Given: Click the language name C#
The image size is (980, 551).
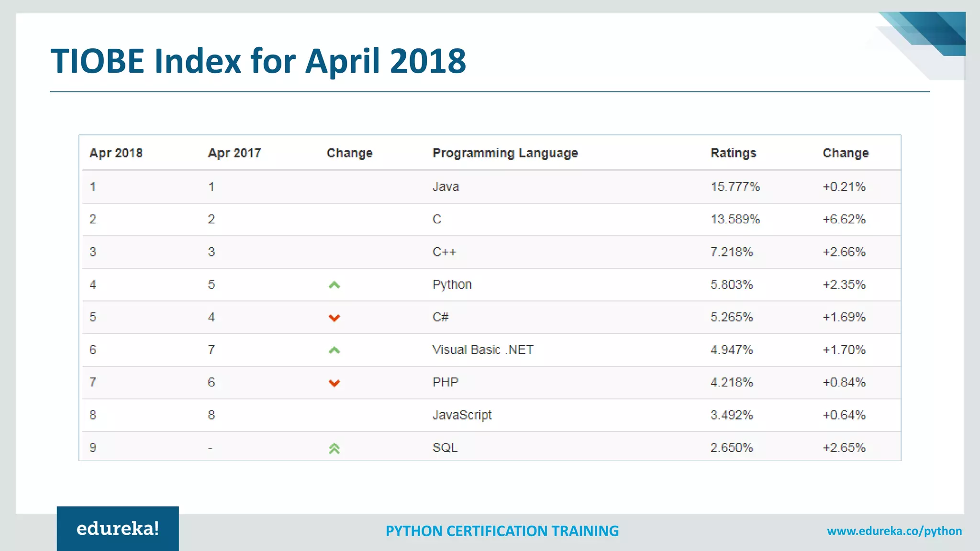Looking at the screenshot, I should [x=441, y=317].
